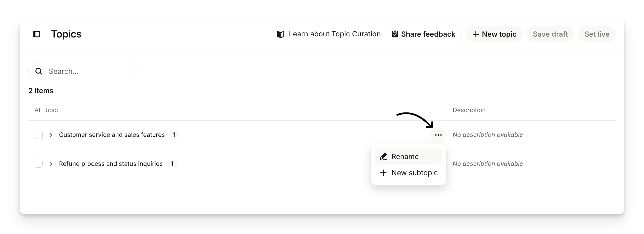The image size is (644, 234).
Task: Check the Customer service and sales features checkbox
Action: (x=39, y=135)
